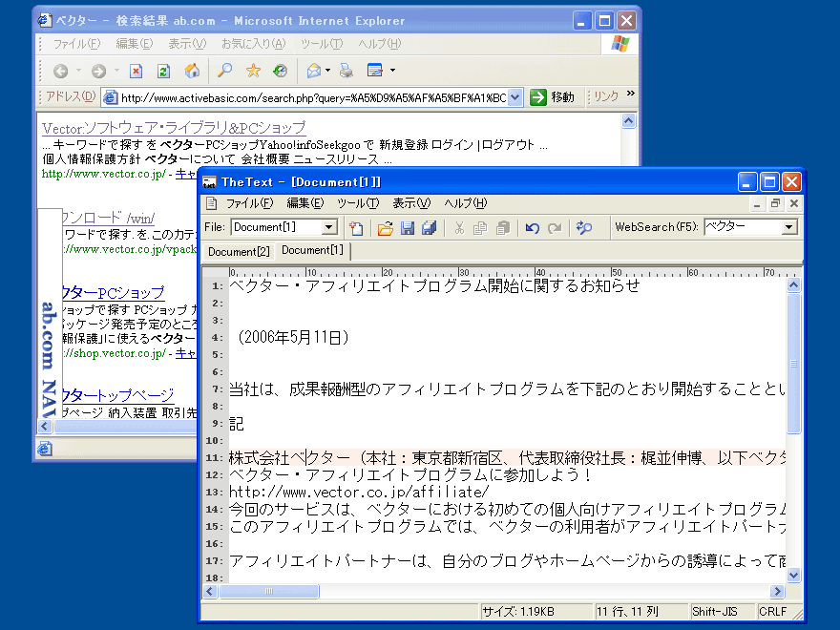The image size is (840, 630).
Task: Open 編集(E) menu in TheText
Action: [305, 203]
